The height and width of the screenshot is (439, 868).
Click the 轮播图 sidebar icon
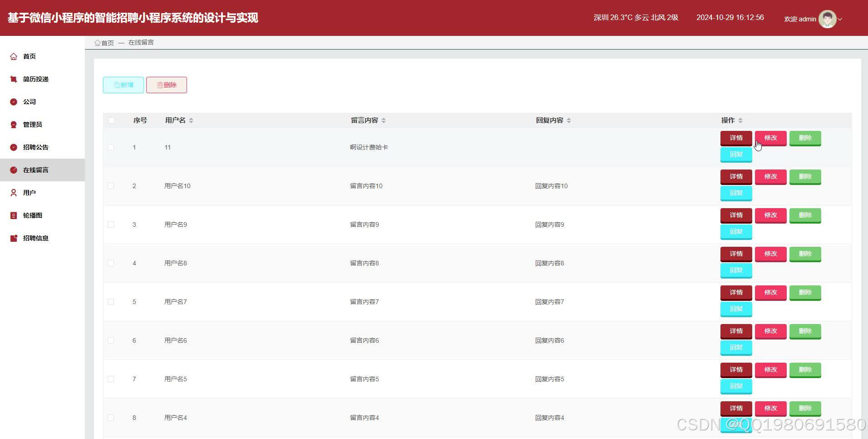(x=14, y=215)
